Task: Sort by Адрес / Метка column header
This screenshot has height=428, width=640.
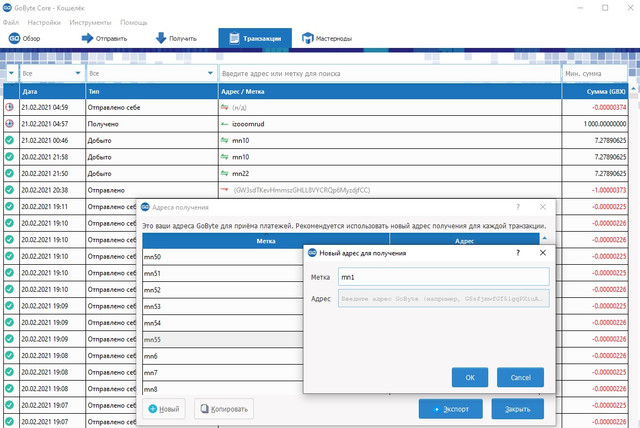Action: coord(390,91)
